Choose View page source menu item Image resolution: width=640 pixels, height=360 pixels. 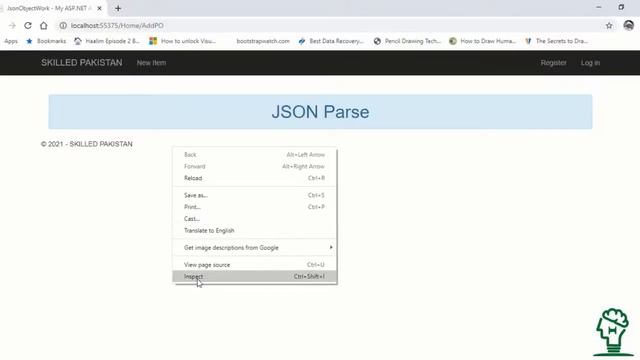[x=255, y=265]
